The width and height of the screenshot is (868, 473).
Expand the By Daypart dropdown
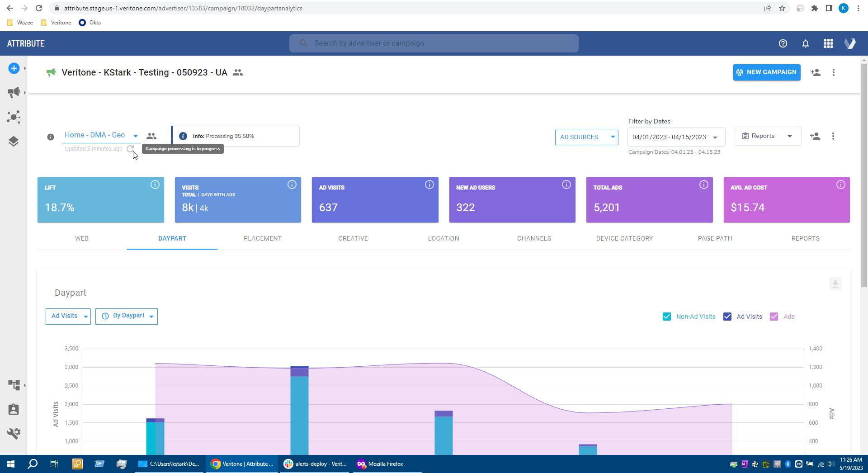click(127, 316)
